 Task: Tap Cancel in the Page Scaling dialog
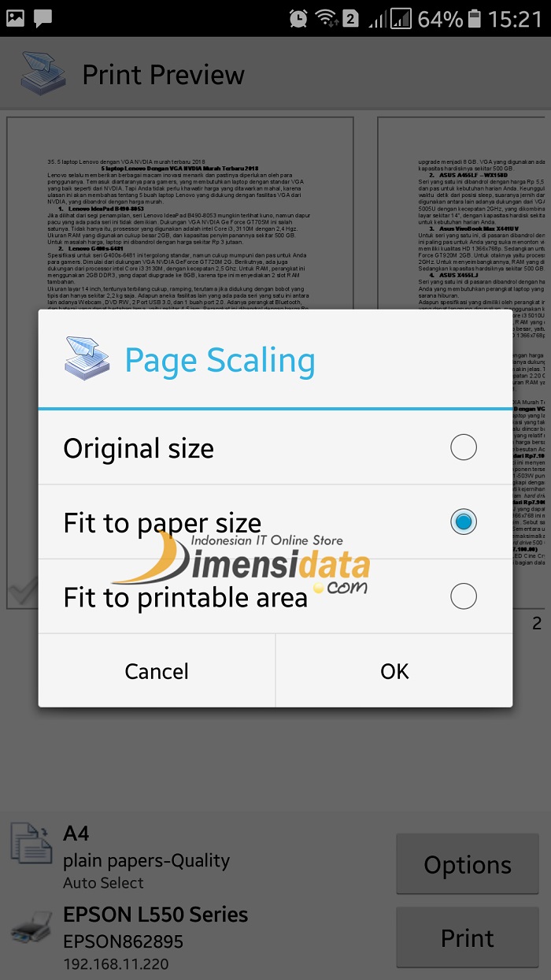(x=157, y=671)
